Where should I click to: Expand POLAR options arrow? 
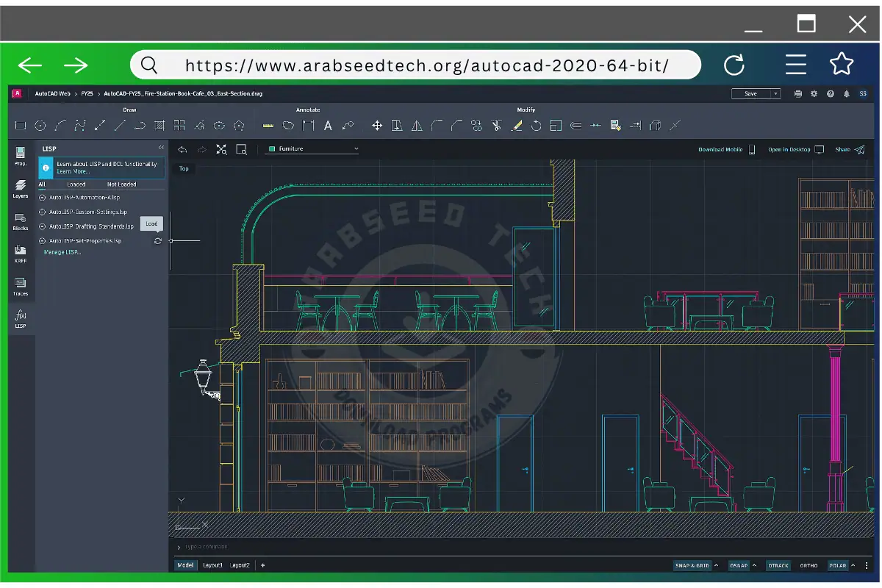[853, 565]
